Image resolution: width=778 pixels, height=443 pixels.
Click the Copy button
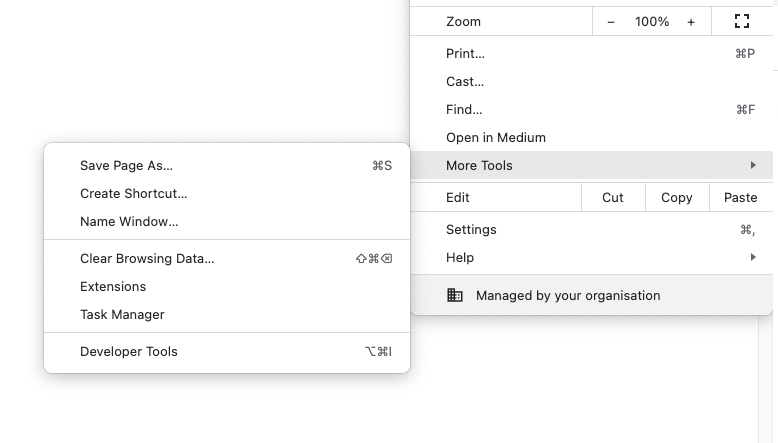coord(677,197)
